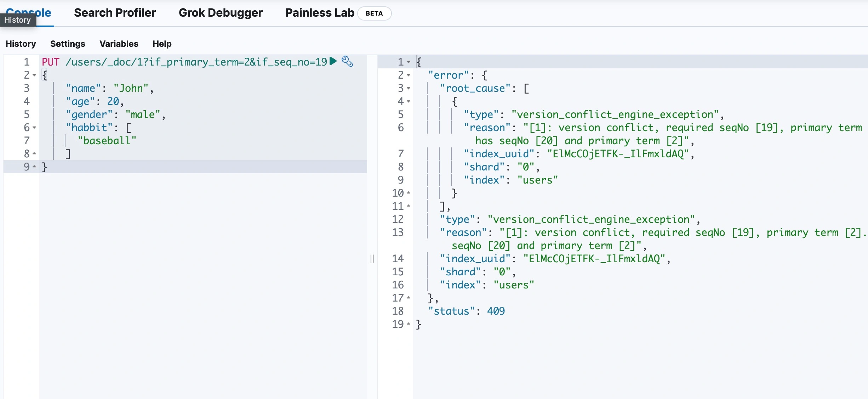Viewport: 868px width, 399px height.
Task: Switch to Search Profiler tab
Action: (115, 13)
